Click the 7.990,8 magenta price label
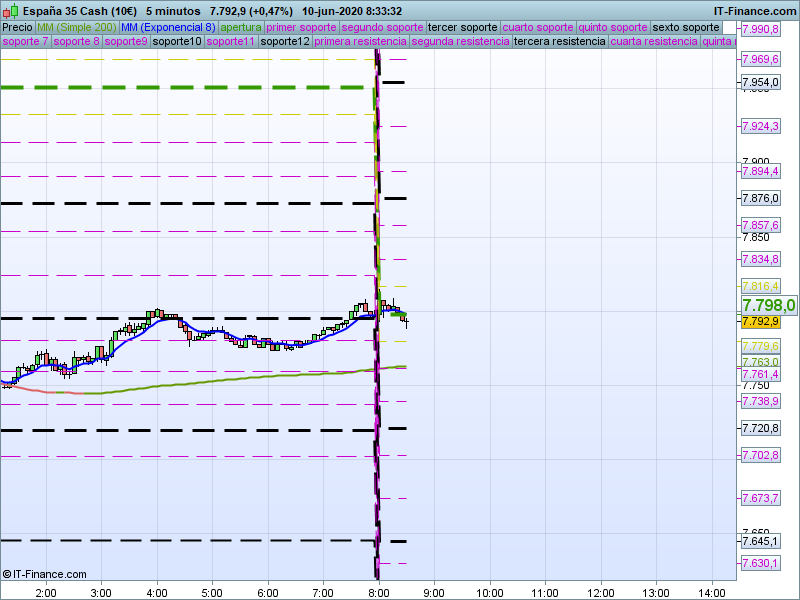The image size is (800, 600). pos(760,29)
